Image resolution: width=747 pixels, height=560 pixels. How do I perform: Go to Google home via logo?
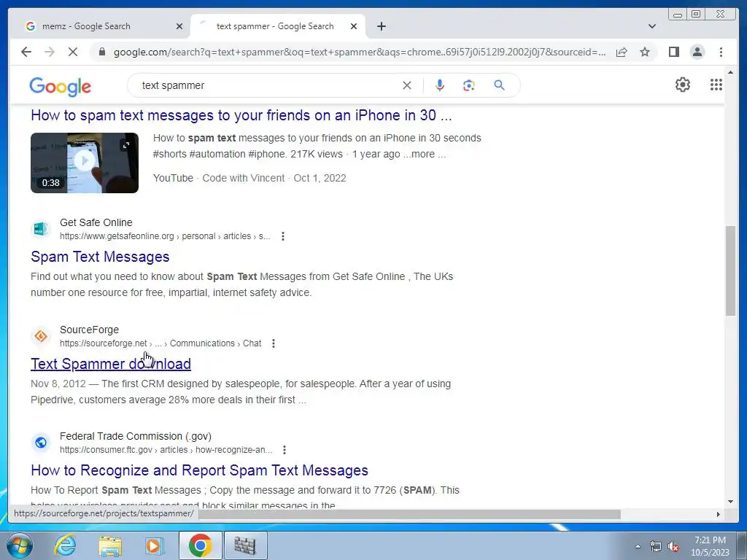click(60, 87)
